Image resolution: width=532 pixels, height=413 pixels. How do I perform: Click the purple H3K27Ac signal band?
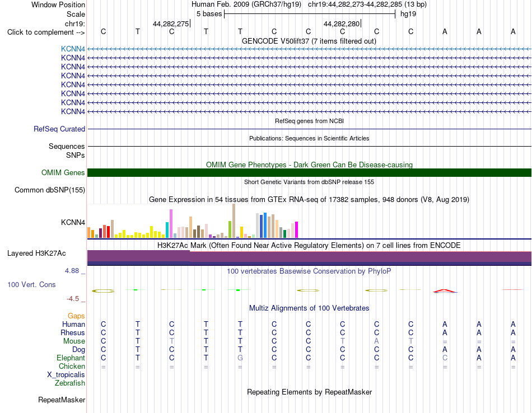[x=310, y=258]
